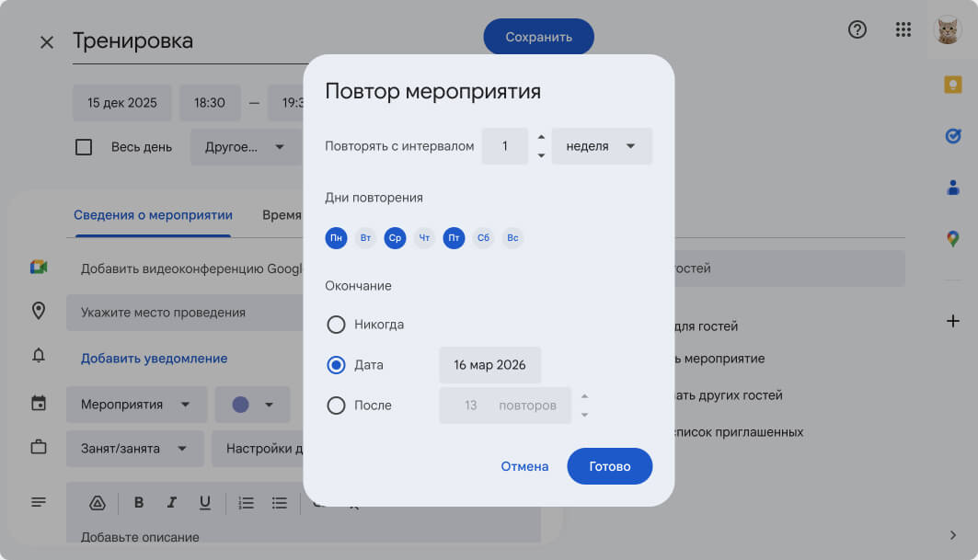The width and height of the screenshot is (978, 560).
Task: Open the Google Tasks sidebar panel
Action: 953,136
